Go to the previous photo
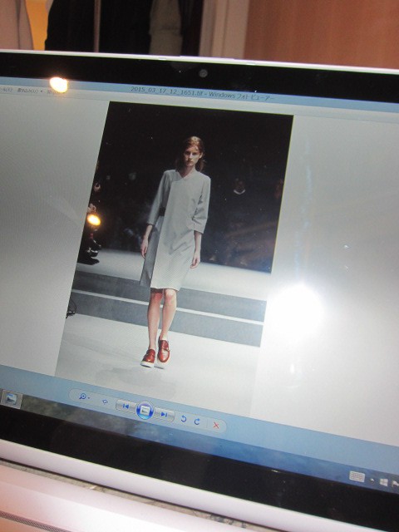This screenshot has height=532, width=399. coord(126,406)
